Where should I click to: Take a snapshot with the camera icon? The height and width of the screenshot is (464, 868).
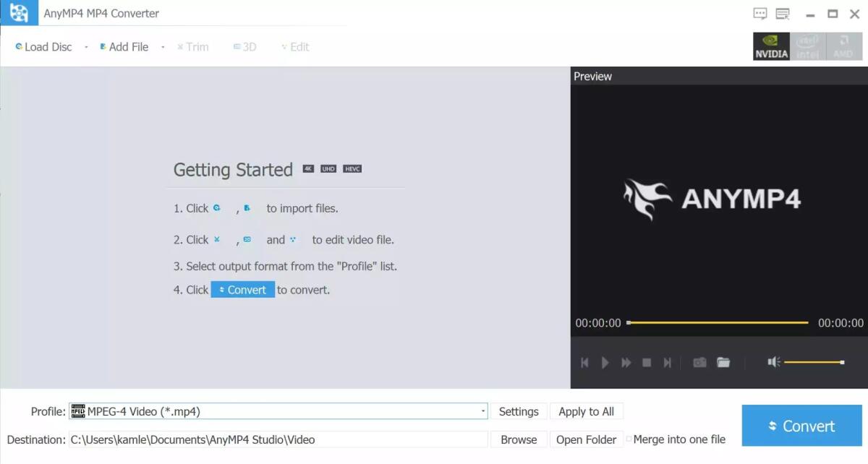pyautogui.click(x=699, y=362)
